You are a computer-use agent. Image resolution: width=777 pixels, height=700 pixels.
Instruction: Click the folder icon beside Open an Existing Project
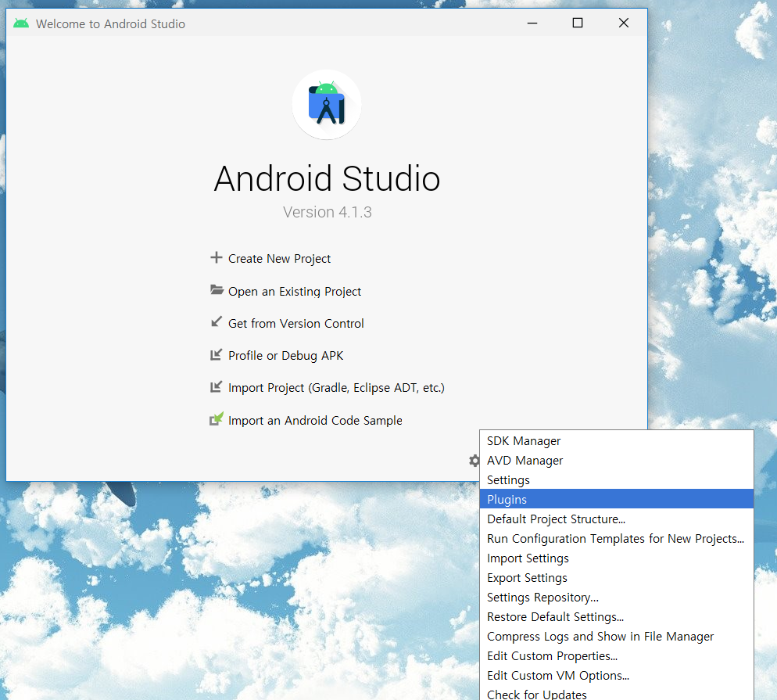pyautogui.click(x=217, y=290)
